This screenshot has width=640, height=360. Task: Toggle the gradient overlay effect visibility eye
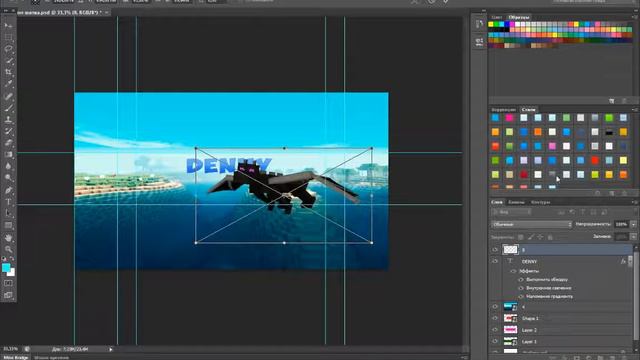(x=521, y=296)
